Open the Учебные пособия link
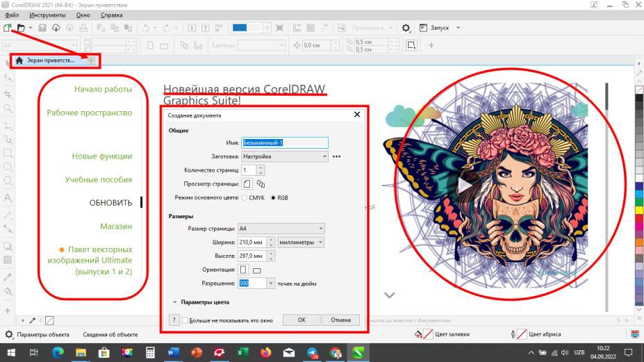 coord(99,179)
